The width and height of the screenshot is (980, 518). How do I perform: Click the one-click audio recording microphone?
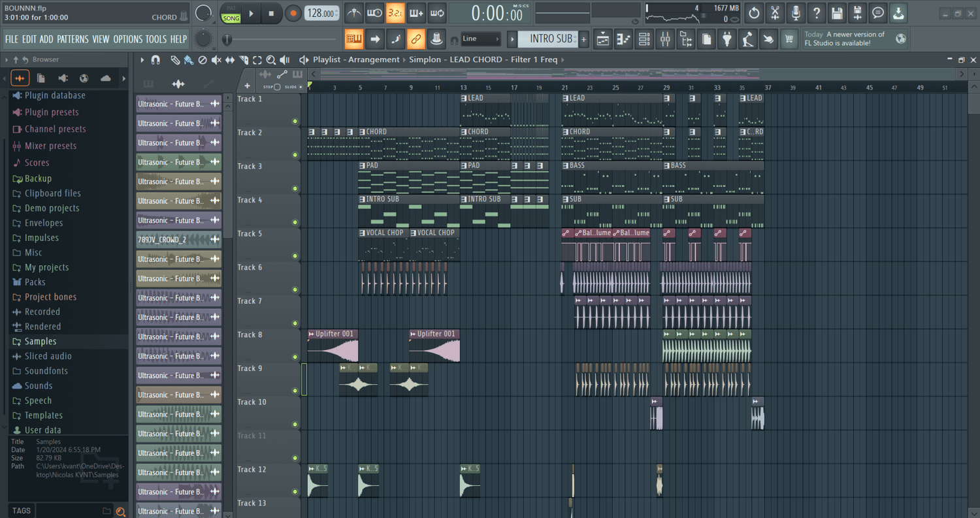point(796,13)
